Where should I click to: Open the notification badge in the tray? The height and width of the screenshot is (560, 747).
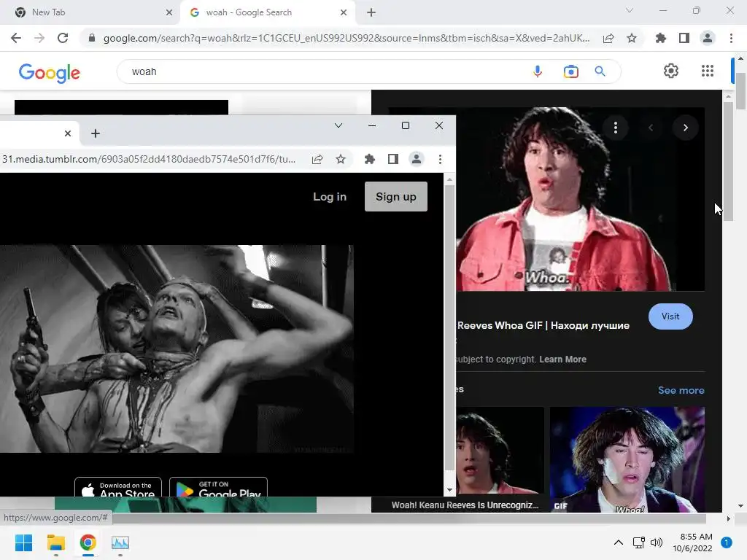point(726,542)
